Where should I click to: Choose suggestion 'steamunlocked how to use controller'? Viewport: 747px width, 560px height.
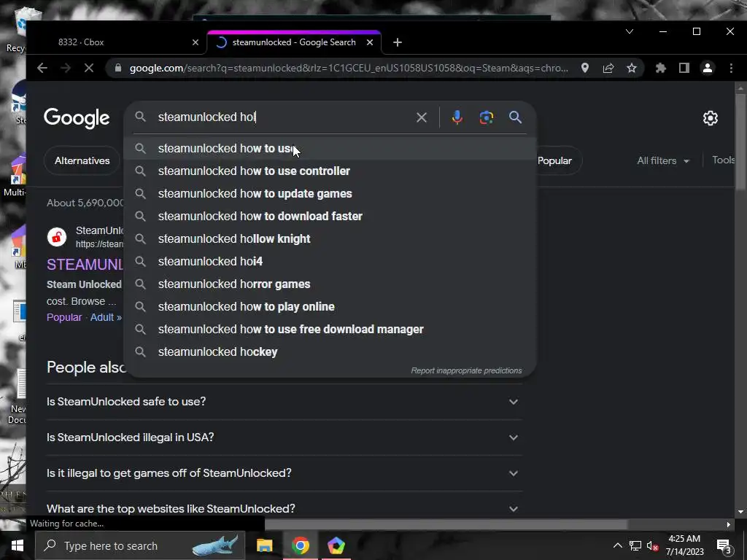click(x=330, y=171)
